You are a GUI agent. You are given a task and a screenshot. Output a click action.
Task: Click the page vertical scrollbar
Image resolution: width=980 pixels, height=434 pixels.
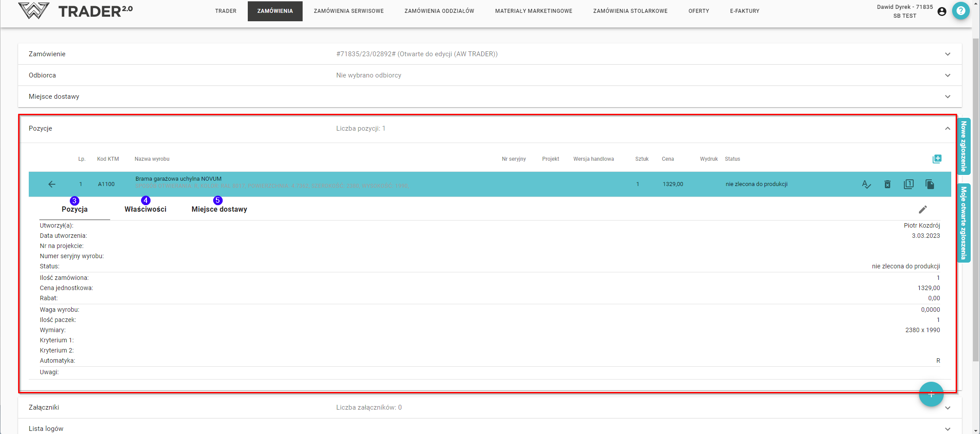pos(976,199)
